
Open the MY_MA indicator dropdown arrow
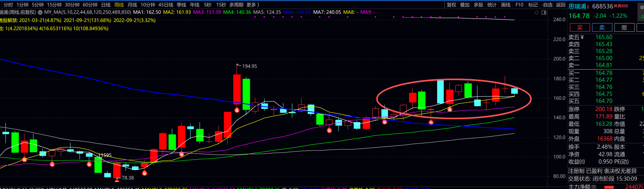40,12
